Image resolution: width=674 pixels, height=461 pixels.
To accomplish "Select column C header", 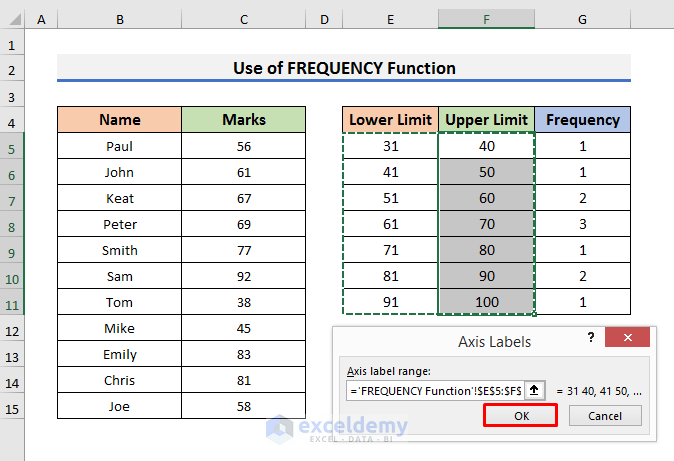I will click(x=244, y=20).
